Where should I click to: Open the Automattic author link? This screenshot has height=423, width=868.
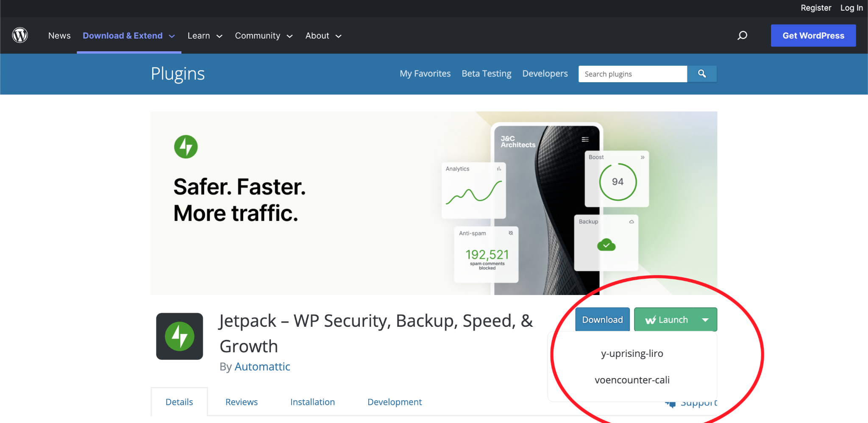[262, 367]
